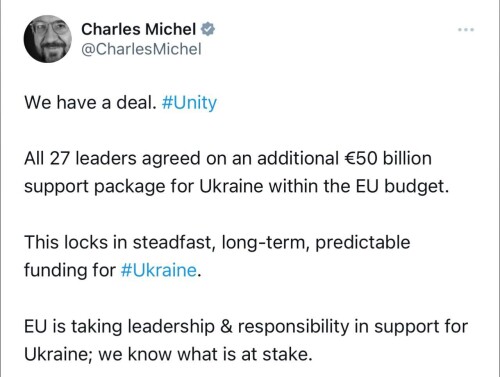500x377 pixels.
Task: Click the phrase '& responsibility in support for'
Action: coord(344,326)
